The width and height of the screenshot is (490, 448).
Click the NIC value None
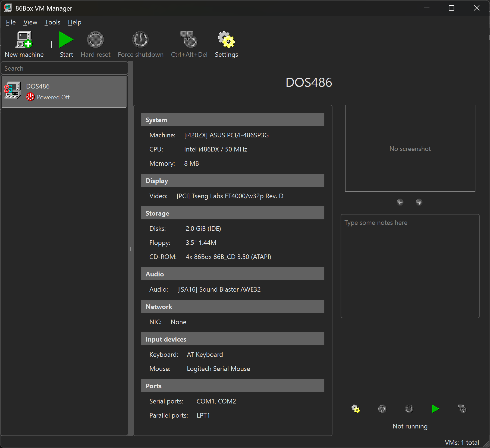(178, 322)
